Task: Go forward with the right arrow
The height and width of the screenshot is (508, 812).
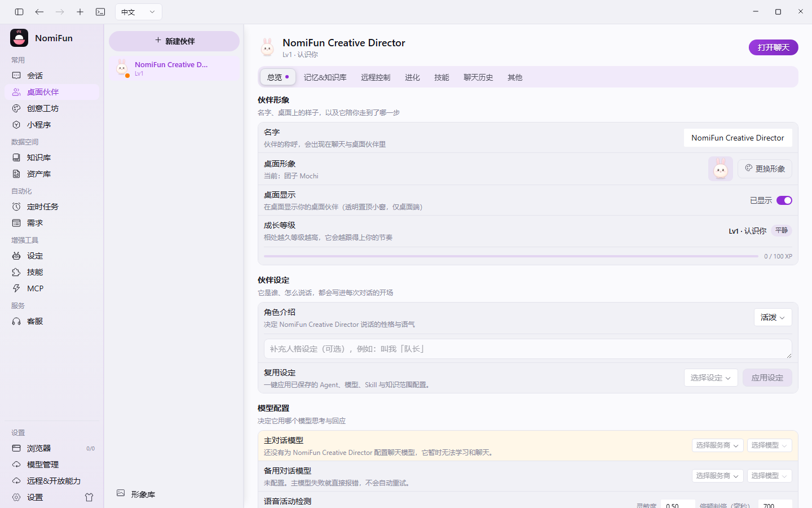Action: tap(60, 12)
